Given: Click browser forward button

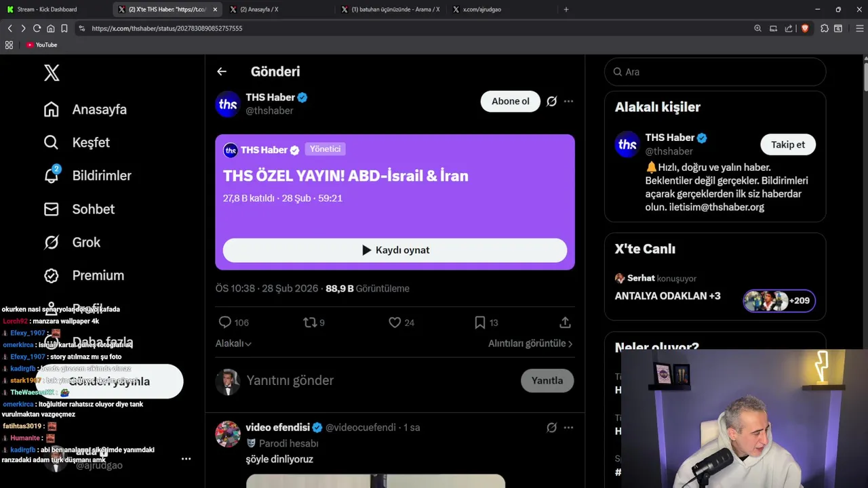Looking at the screenshot, I should 23,28.
